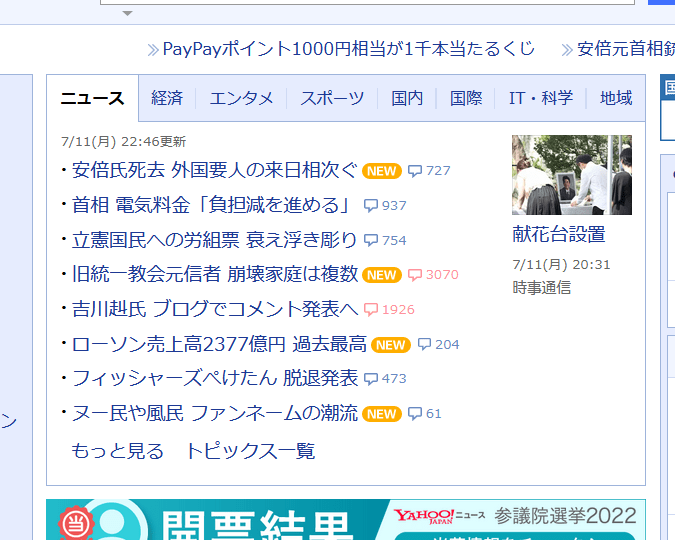Switch to the 経済 tab
The height and width of the screenshot is (540, 675).
(167, 98)
